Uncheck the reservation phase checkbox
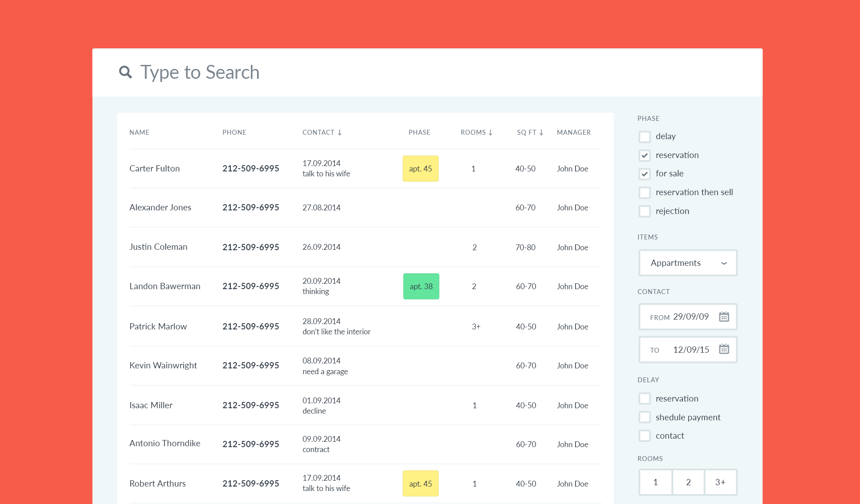 click(645, 155)
